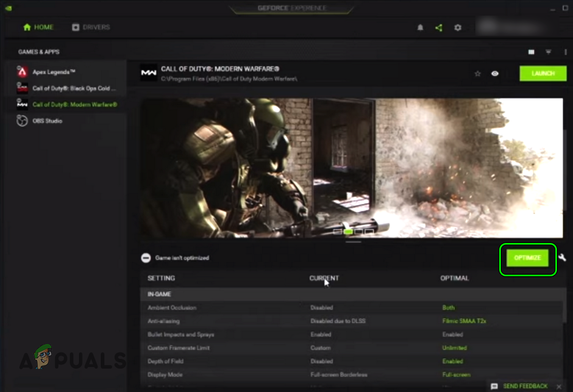The image size is (573, 392).
Task: Open the Games & Apps more-options menu
Action: [565, 52]
